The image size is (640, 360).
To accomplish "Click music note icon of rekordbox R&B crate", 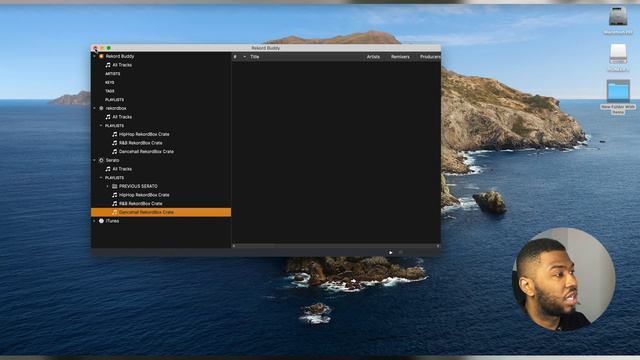I will tap(115, 143).
